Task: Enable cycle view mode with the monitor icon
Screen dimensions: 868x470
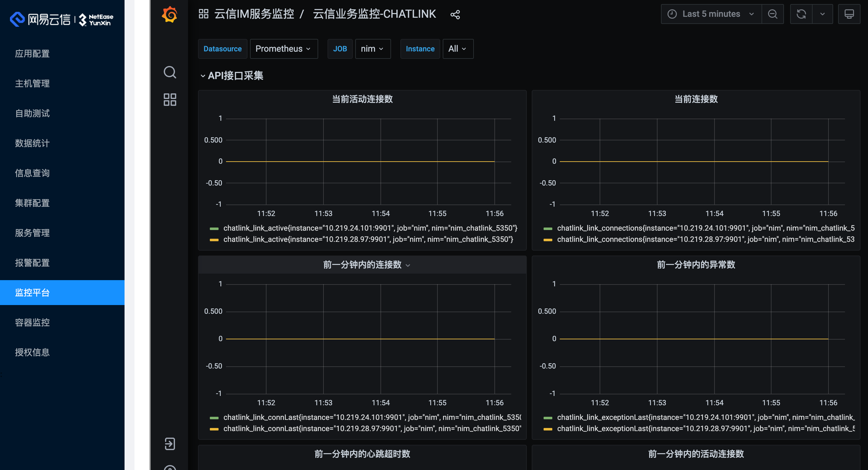Action: [x=849, y=14]
